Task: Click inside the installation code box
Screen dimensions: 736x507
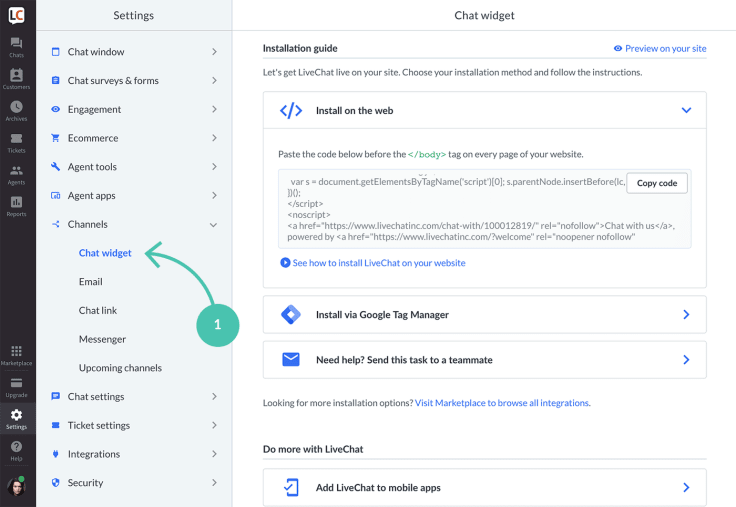Action: pyautogui.click(x=484, y=209)
